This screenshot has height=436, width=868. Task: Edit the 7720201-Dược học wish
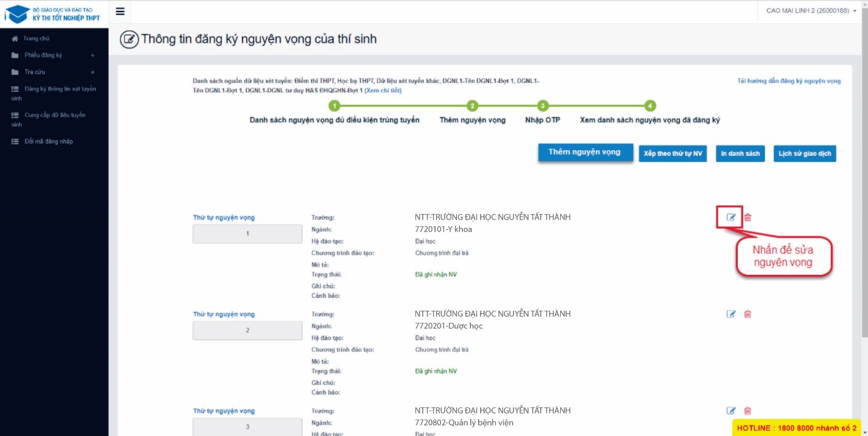click(731, 314)
